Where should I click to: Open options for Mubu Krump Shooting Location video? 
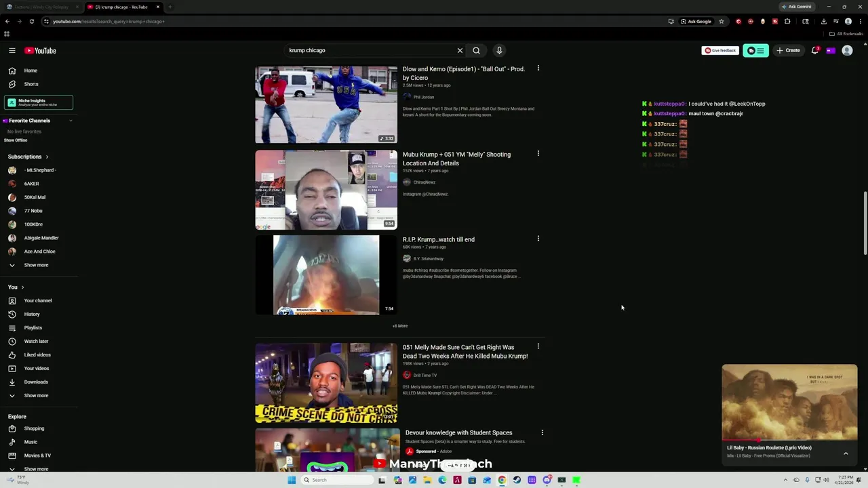tap(538, 153)
